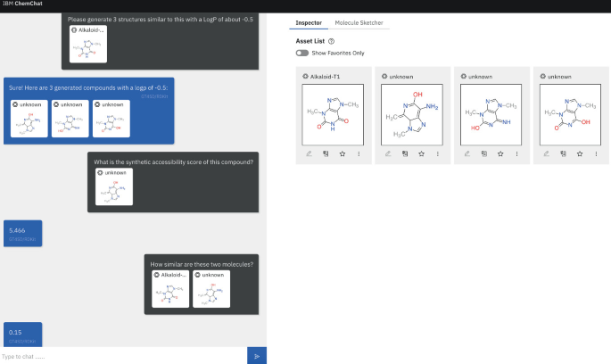Open more options for Alkaloid-T1 card
This screenshot has width=611, height=364.
click(x=359, y=153)
